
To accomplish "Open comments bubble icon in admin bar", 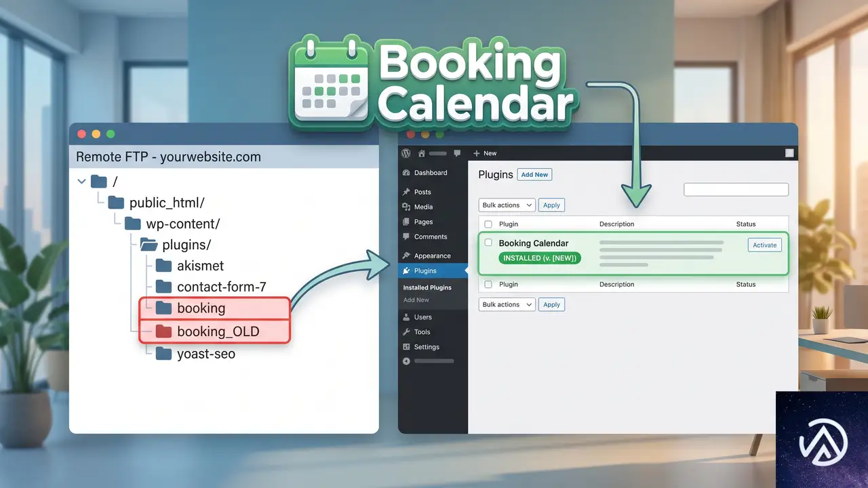I will [x=458, y=153].
